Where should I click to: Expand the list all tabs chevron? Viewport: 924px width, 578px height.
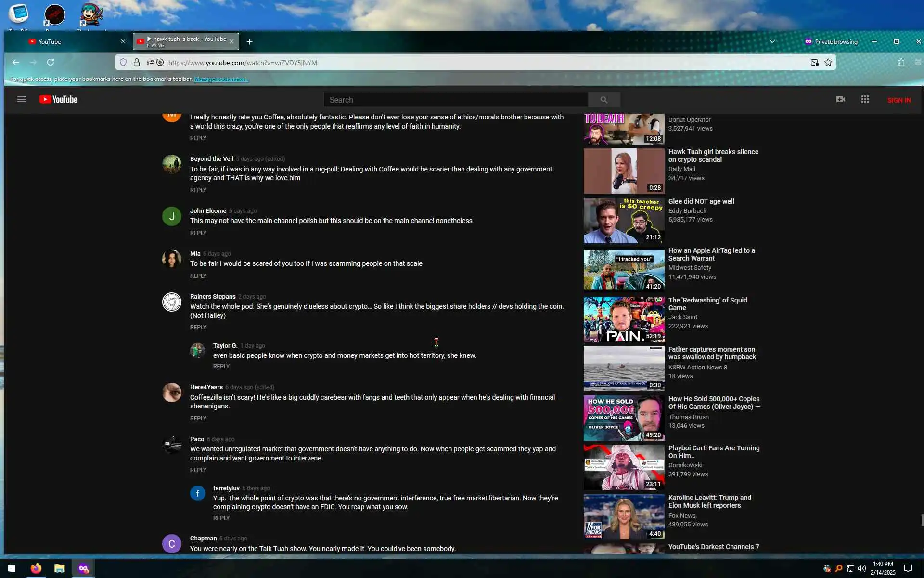tap(772, 41)
